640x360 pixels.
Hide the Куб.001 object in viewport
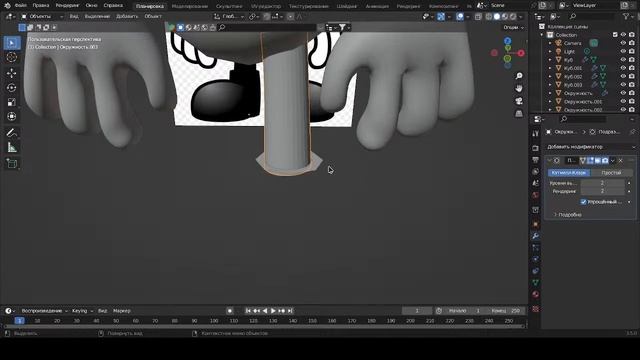[x=623, y=68]
